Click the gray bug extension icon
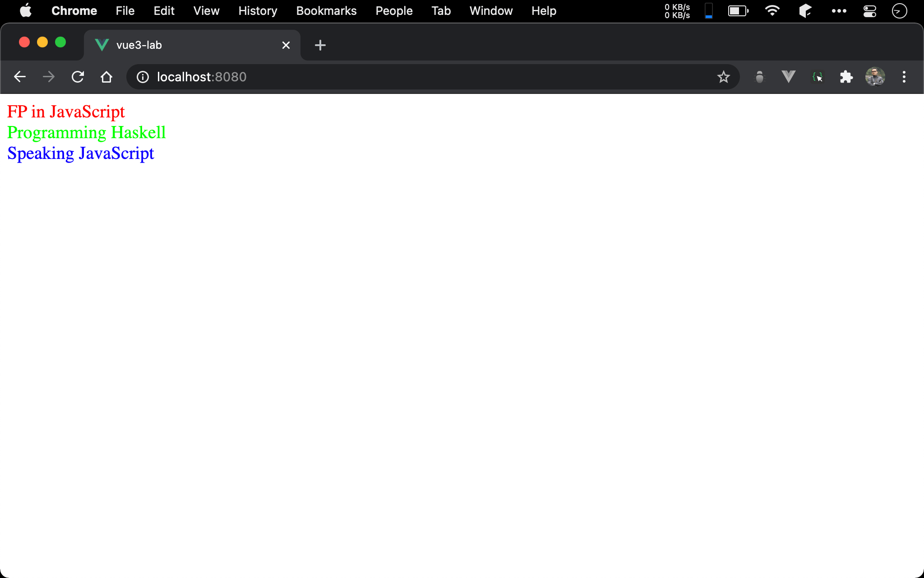 pyautogui.click(x=759, y=77)
